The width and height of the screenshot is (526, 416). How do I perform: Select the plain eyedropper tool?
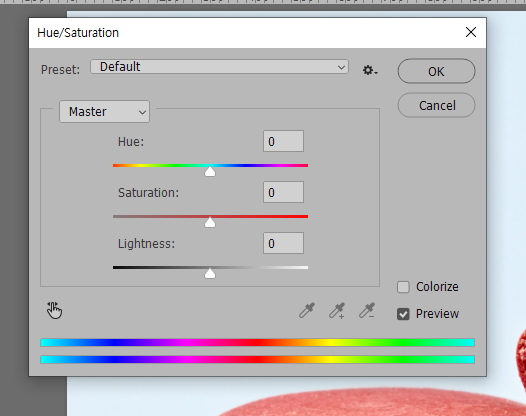pyautogui.click(x=307, y=310)
